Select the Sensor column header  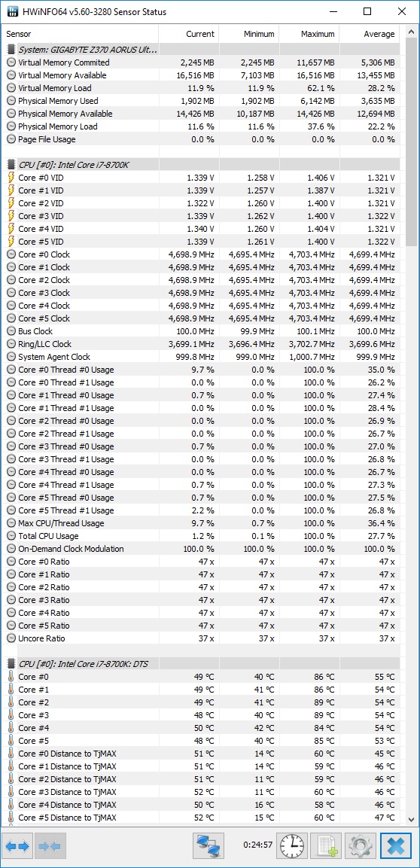81,34
